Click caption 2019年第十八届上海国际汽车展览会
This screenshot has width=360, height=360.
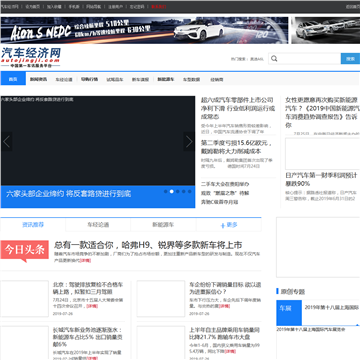(311, 329)
